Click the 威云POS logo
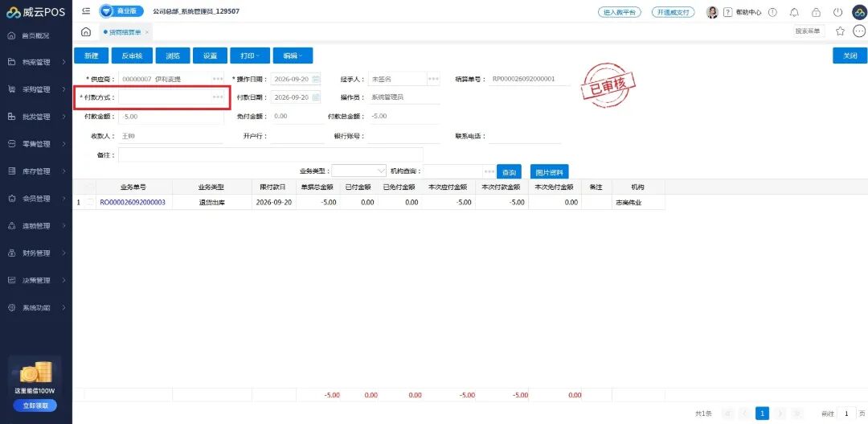Viewport: 868px width, 424px height. (x=36, y=11)
